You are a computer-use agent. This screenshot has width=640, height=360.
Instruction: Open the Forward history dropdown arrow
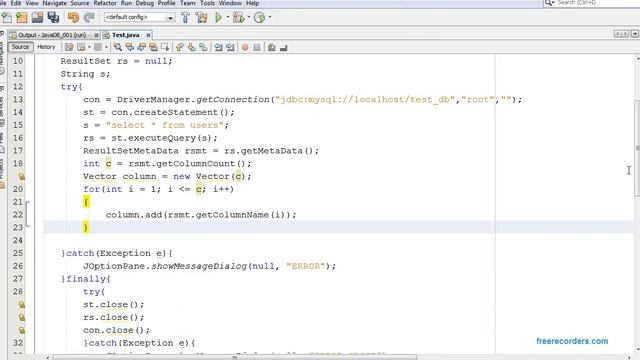(x=106, y=47)
